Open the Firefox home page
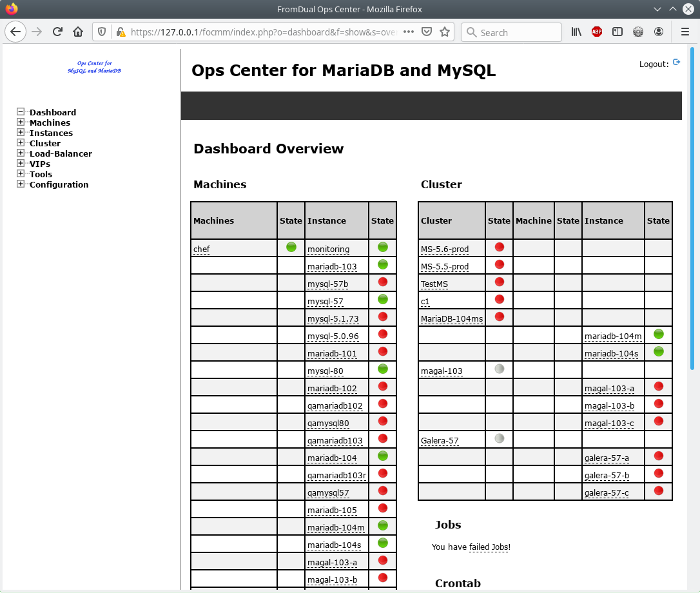700x593 pixels. [78, 32]
